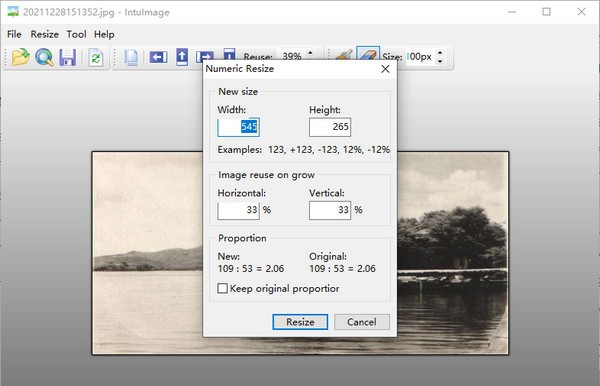Click the Cancel button
Viewport: 600px width, 386px height.
tap(362, 322)
